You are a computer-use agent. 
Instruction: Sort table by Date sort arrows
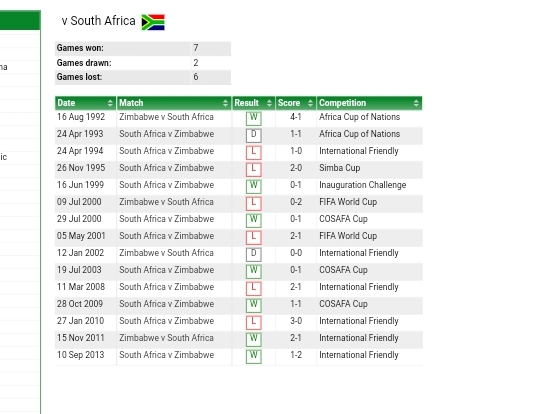[110, 103]
